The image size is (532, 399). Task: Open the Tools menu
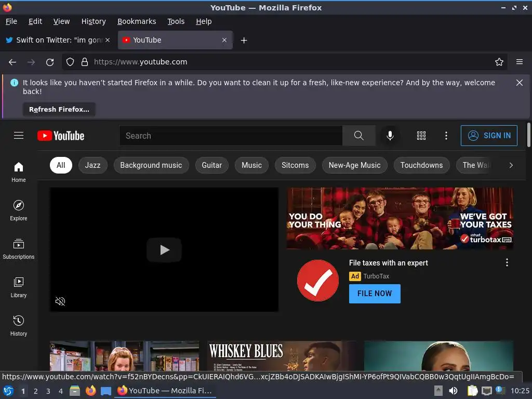[176, 21]
